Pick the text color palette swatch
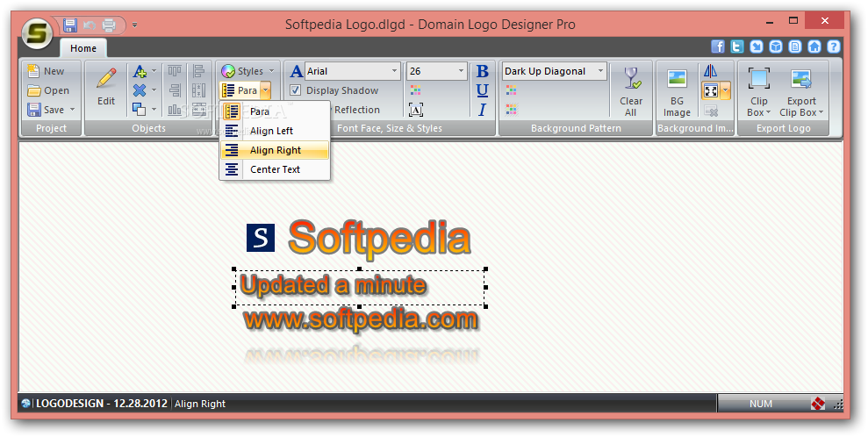This screenshot has height=437, width=868. [416, 90]
